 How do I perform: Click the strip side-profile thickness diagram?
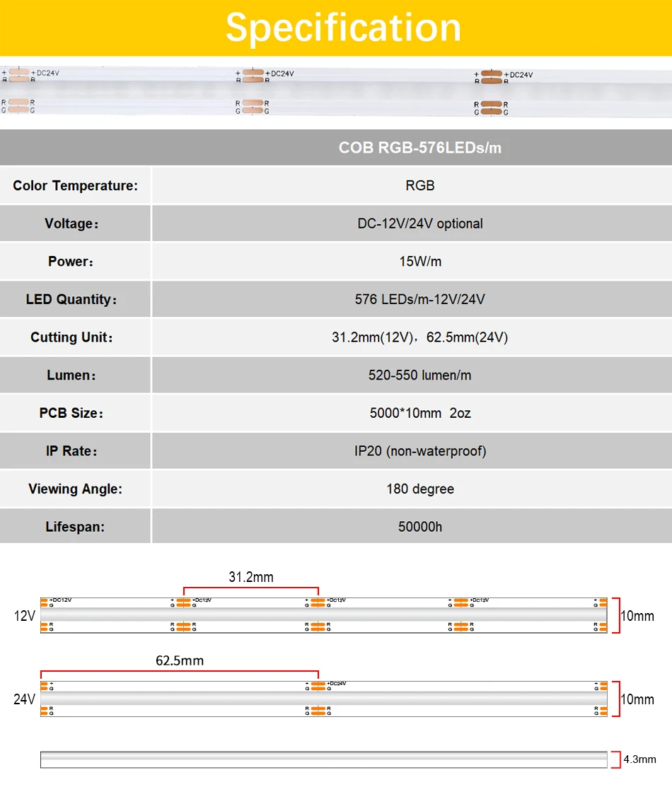pos(324,759)
